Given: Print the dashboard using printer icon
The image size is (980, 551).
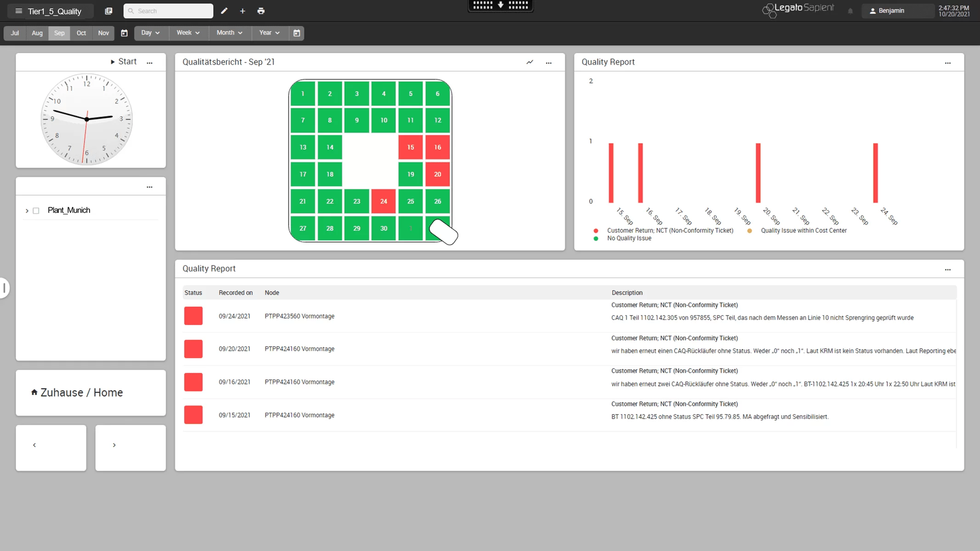Looking at the screenshot, I should [261, 11].
